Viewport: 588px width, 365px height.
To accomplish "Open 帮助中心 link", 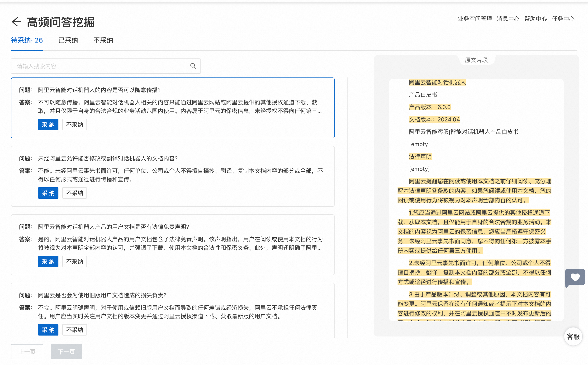I will click(x=536, y=19).
